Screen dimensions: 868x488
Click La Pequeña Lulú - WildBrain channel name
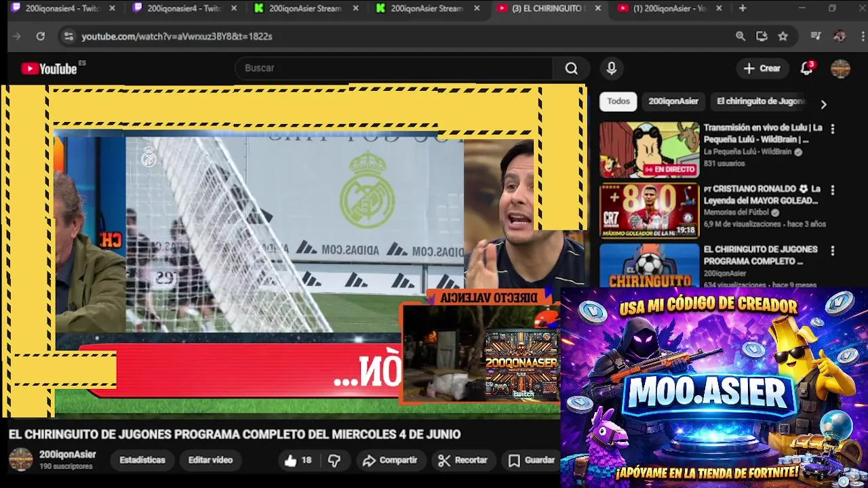747,152
